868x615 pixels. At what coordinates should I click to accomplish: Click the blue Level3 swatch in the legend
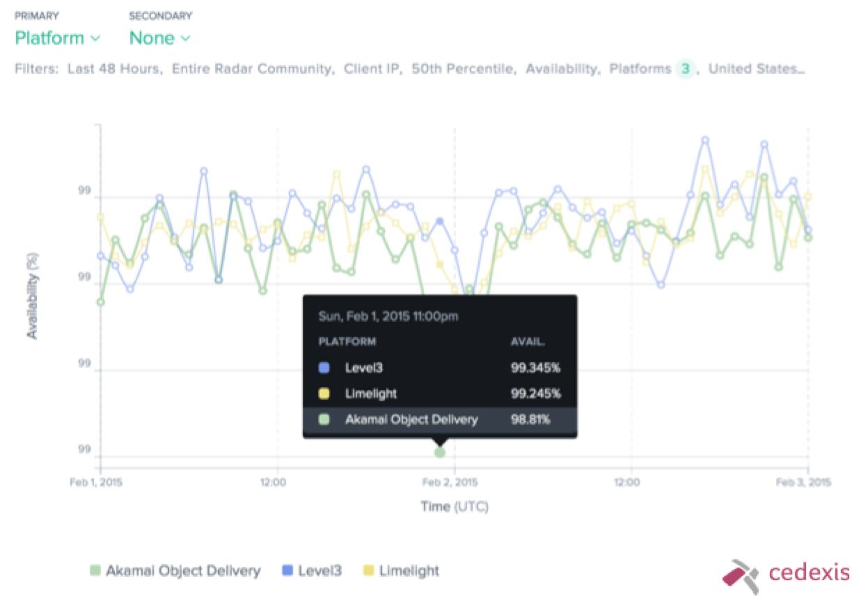[x=287, y=571]
